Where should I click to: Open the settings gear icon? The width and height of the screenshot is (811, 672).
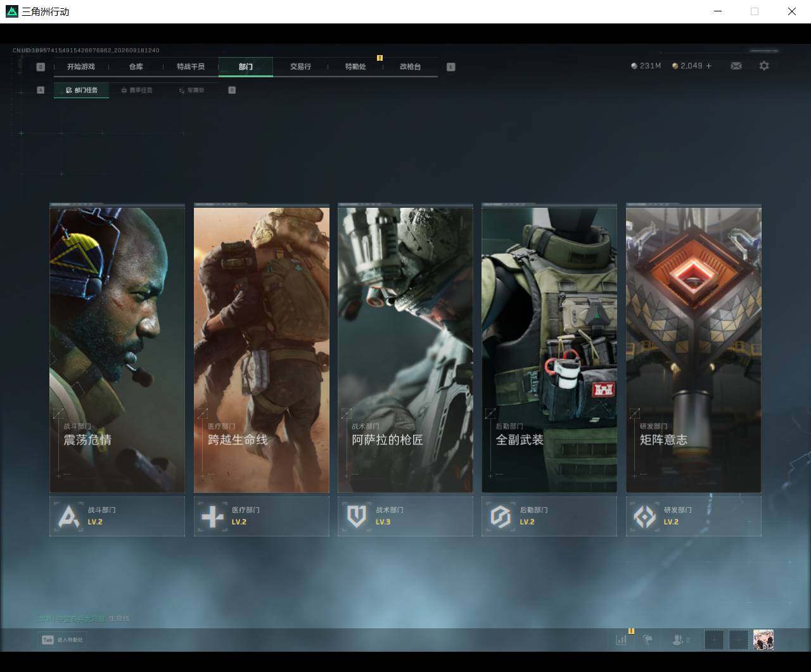point(764,66)
